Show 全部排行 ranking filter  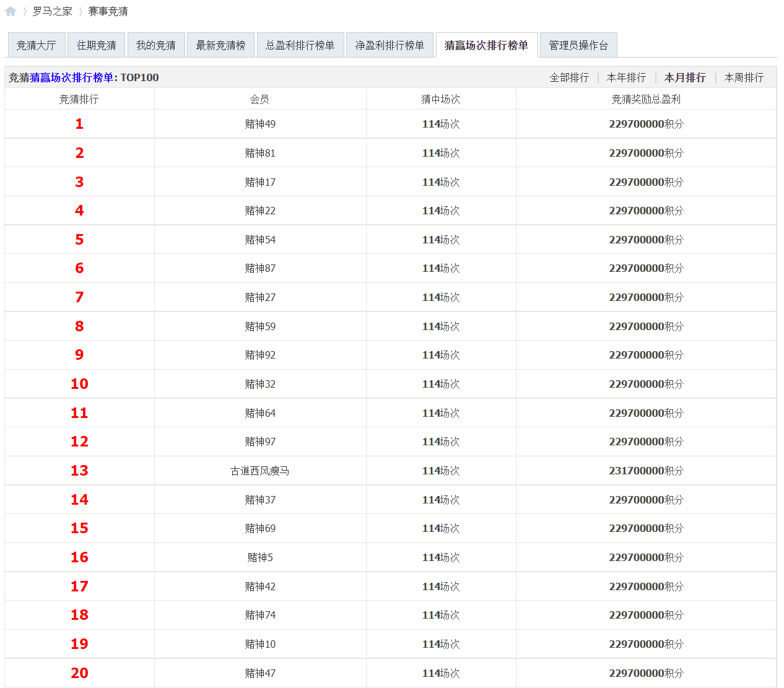[x=569, y=77]
